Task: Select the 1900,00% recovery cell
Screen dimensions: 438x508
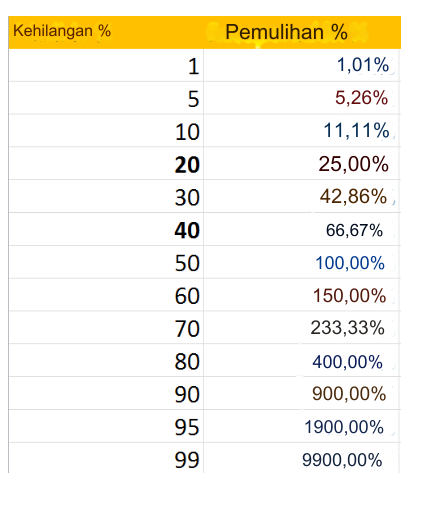Action: (302, 426)
